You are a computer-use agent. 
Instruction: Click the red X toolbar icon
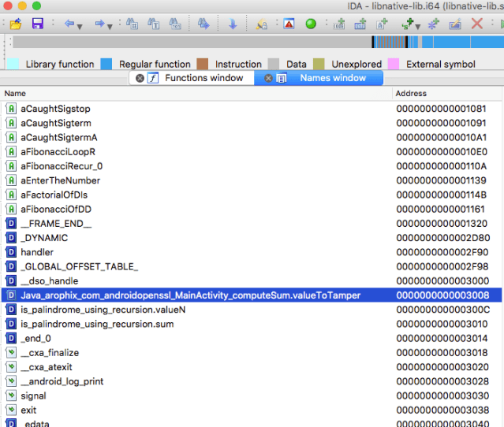476,24
